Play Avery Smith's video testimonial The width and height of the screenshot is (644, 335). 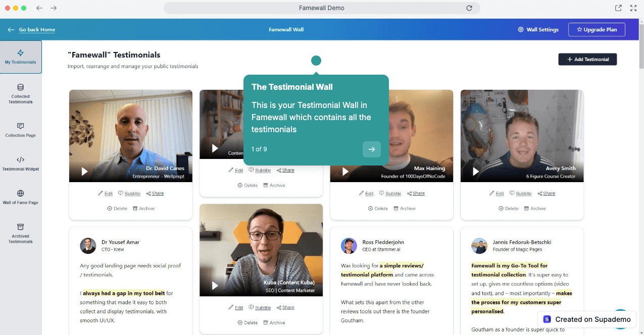tap(476, 172)
